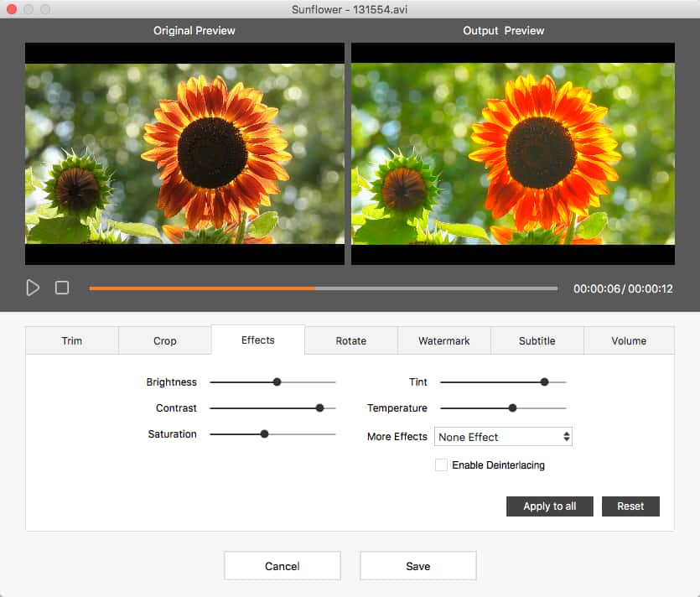This screenshot has height=597, width=700.
Task: Switch to the Crop tab
Action: click(x=164, y=340)
